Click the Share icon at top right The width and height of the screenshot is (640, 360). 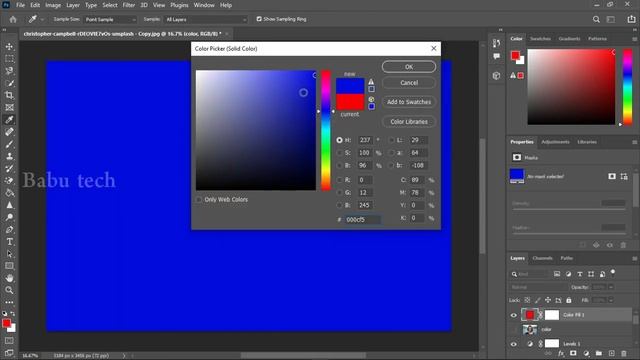(x=631, y=19)
